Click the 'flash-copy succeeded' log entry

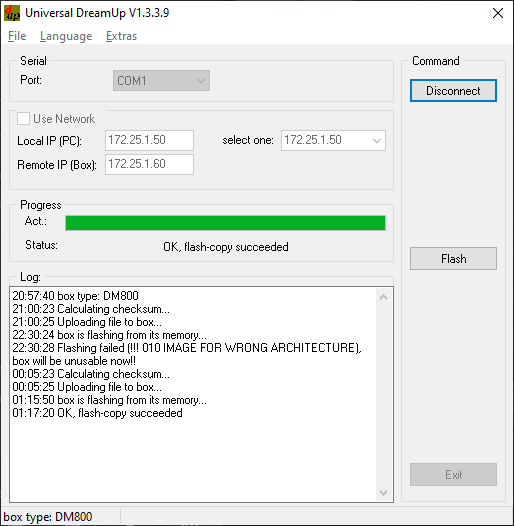[x=97, y=413]
